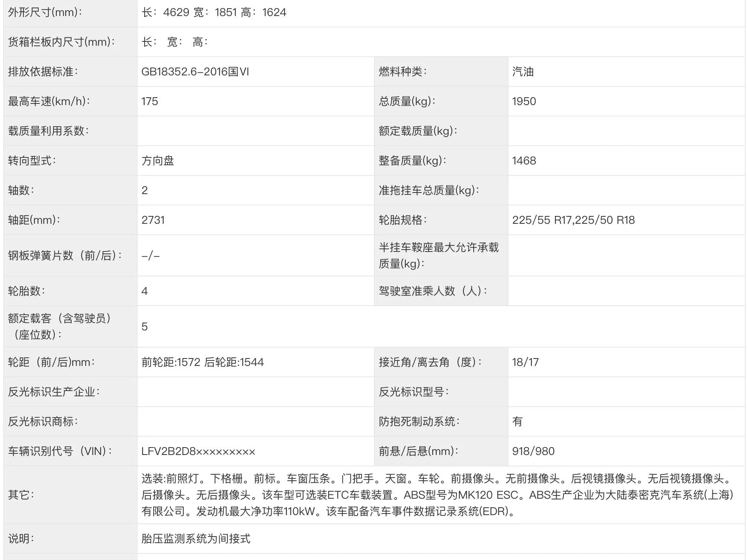Select the ABS value 有
Screen dimensions: 748x560
[517, 422]
